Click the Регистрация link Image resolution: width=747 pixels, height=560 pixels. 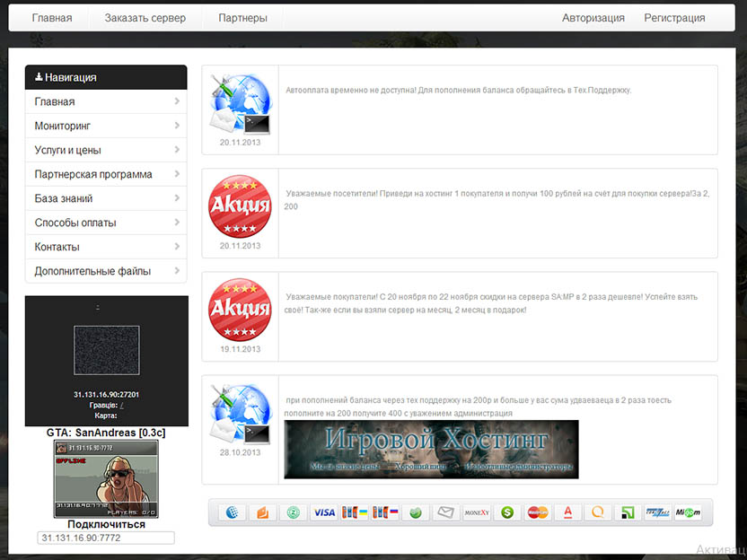(674, 18)
